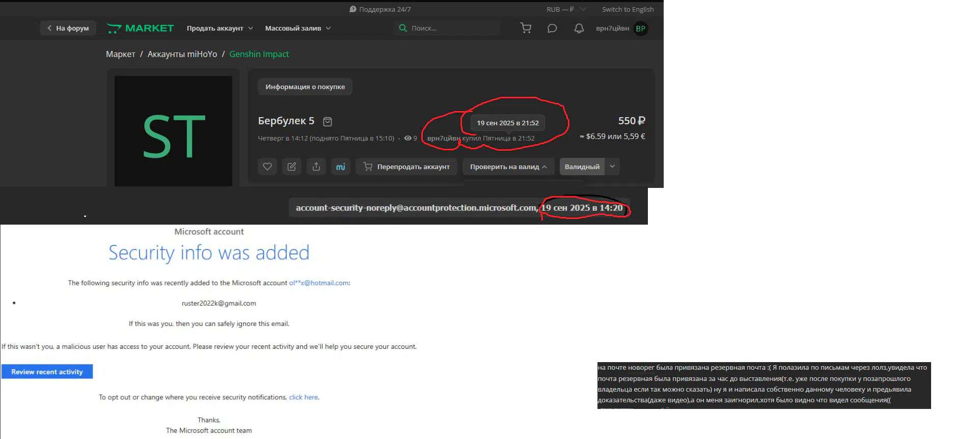Click the 550 ₽ price text

click(x=632, y=121)
